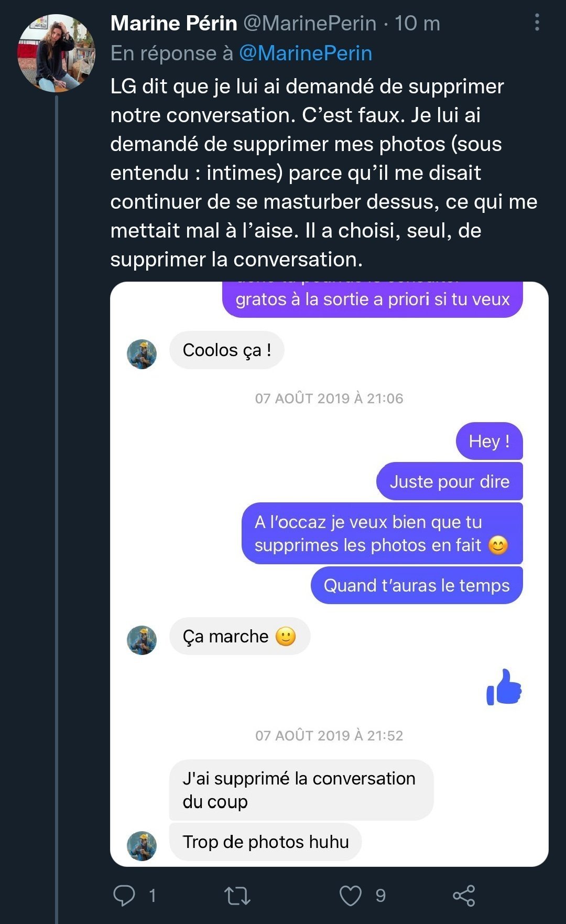The height and width of the screenshot is (924, 566).
Task: Click the smiley emoji in "Ça marche" bubble
Action: click(x=286, y=637)
